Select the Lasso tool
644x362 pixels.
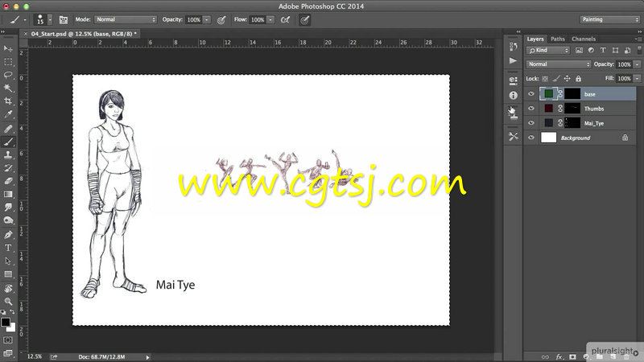8,75
